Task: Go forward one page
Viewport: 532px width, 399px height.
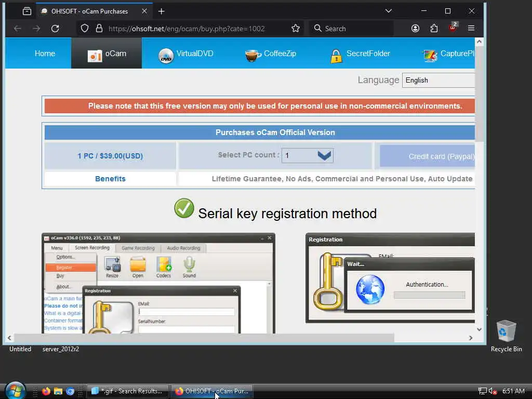Action: coord(36,29)
